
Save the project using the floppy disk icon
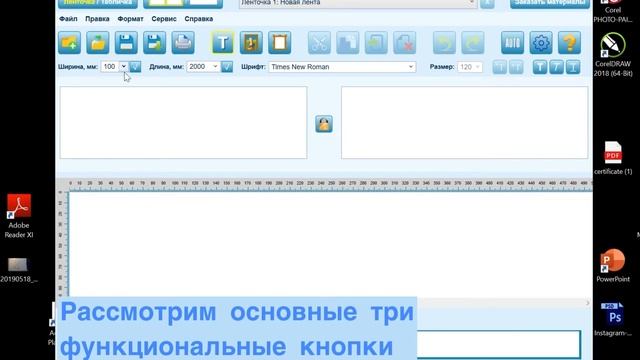click(126, 42)
